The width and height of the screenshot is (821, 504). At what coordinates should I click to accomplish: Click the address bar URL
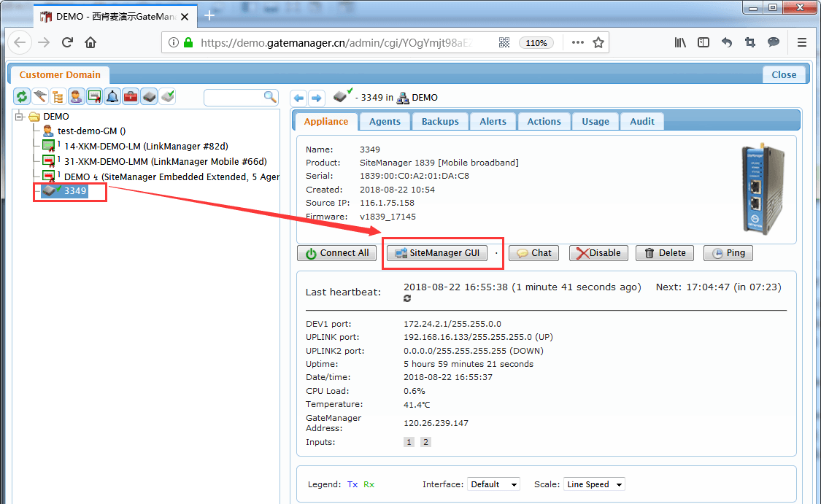tap(335, 43)
